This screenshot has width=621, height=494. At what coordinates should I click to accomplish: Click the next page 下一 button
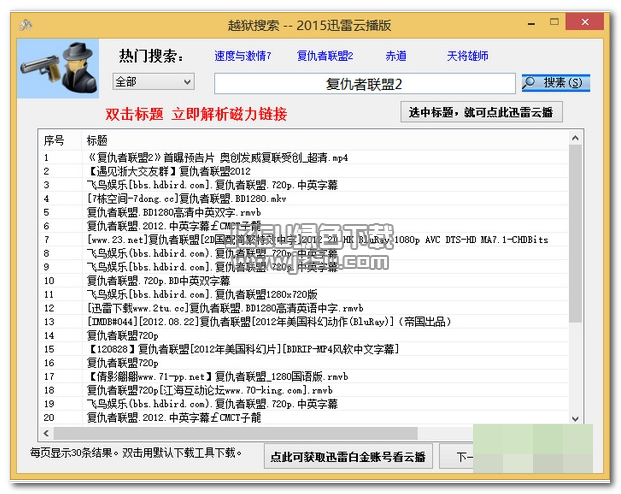[x=457, y=457]
